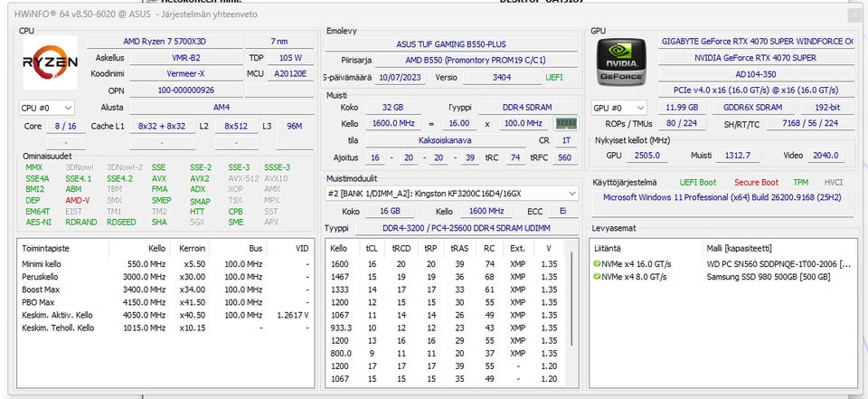Click the tRFC value 560

click(564, 158)
